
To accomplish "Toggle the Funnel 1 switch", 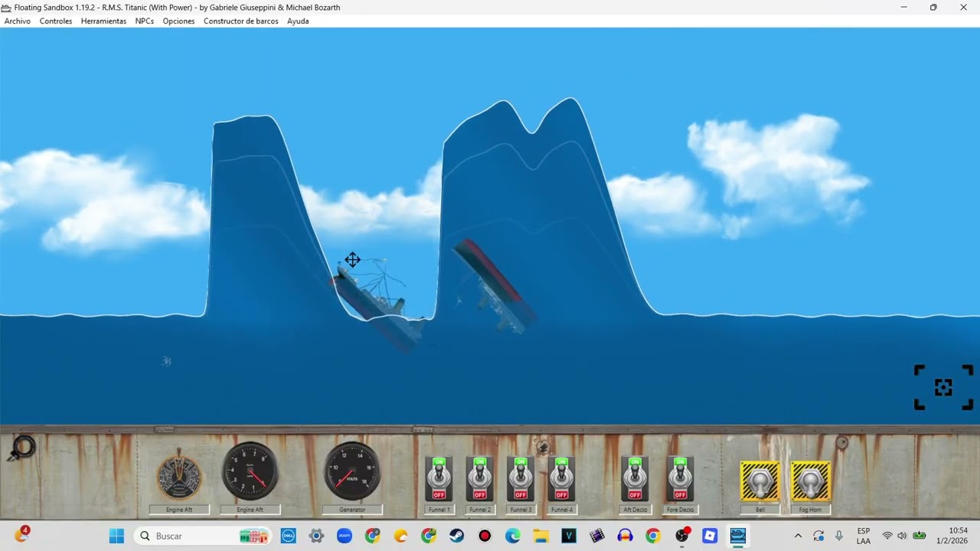I will [439, 479].
